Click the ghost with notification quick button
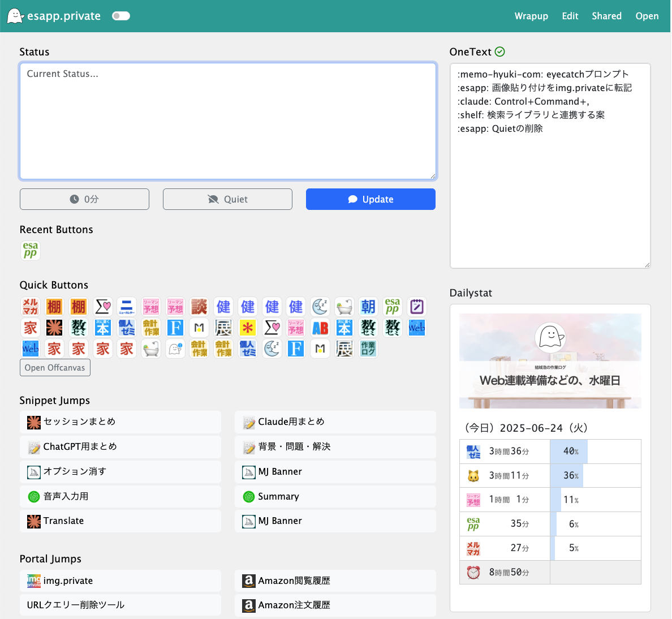 pos(175,349)
